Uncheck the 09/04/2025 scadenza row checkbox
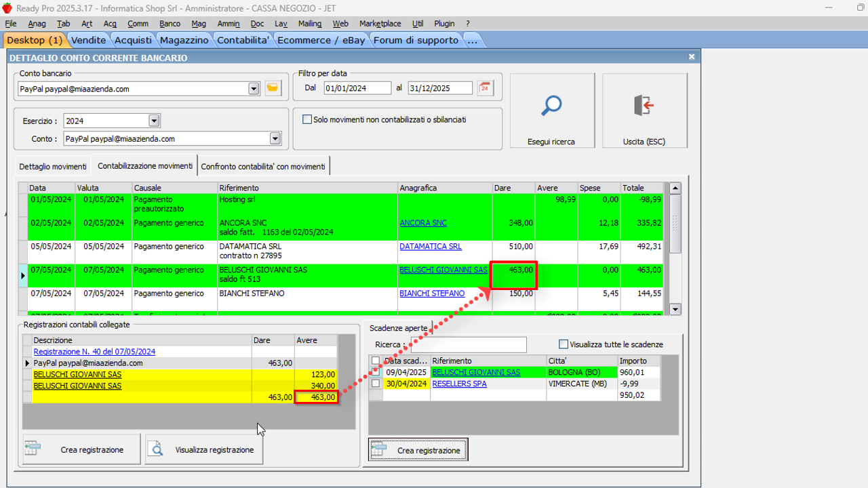868x488 pixels. click(x=376, y=371)
